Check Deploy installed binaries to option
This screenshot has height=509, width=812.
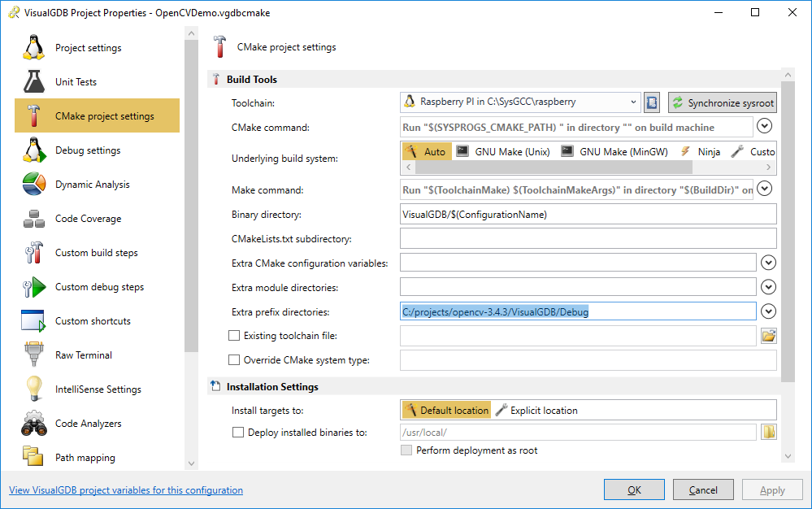(238, 433)
